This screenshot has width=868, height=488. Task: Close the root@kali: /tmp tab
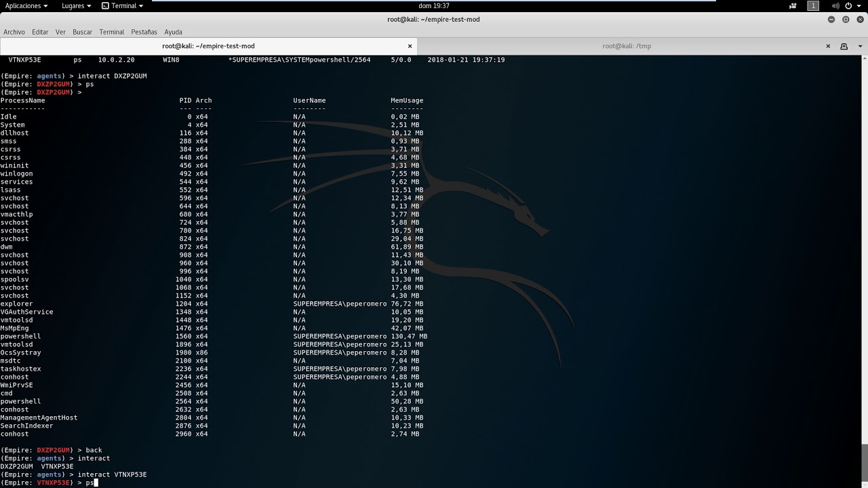(828, 46)
